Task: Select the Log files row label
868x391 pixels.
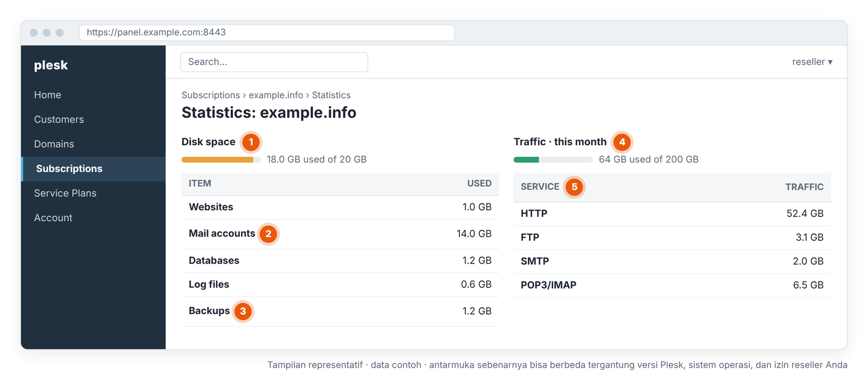Action: point(209,284)
